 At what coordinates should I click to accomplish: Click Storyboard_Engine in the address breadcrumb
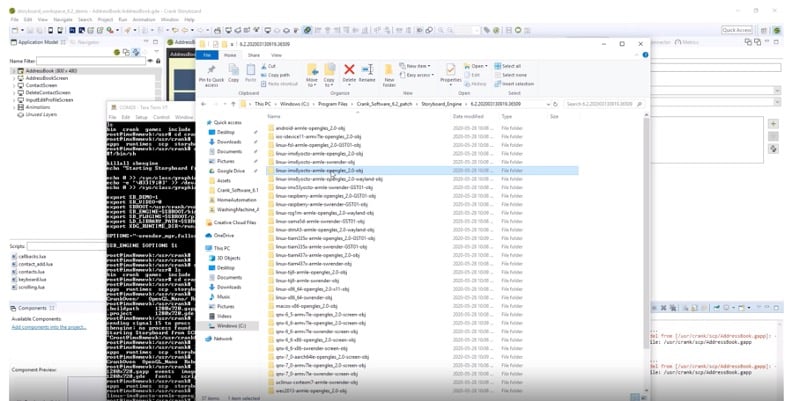coord(441,104)
